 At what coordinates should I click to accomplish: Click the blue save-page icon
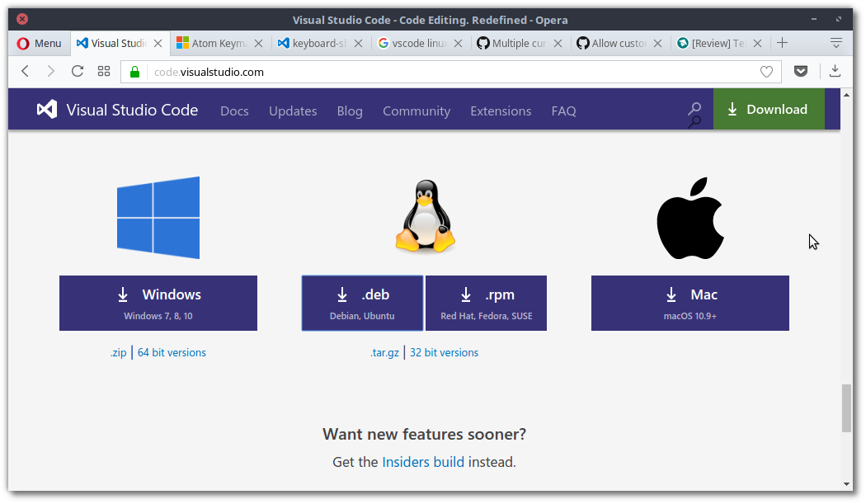(x=800, y=72)
